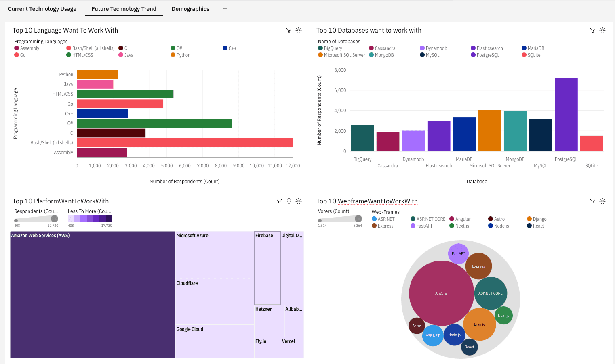Viewport: 615px width, 364px height.
Task: Toggle the Python legend entry
Action: coord(182,55)
